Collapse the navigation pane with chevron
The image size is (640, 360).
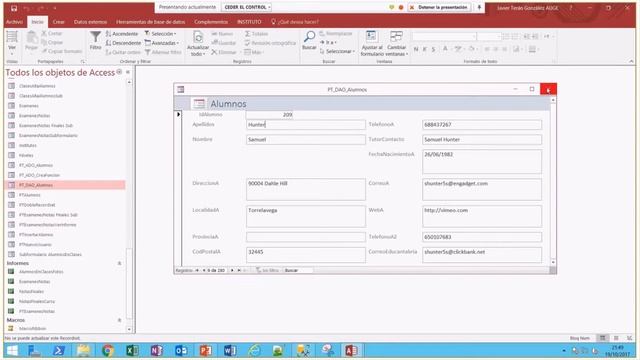coord(128,72)
